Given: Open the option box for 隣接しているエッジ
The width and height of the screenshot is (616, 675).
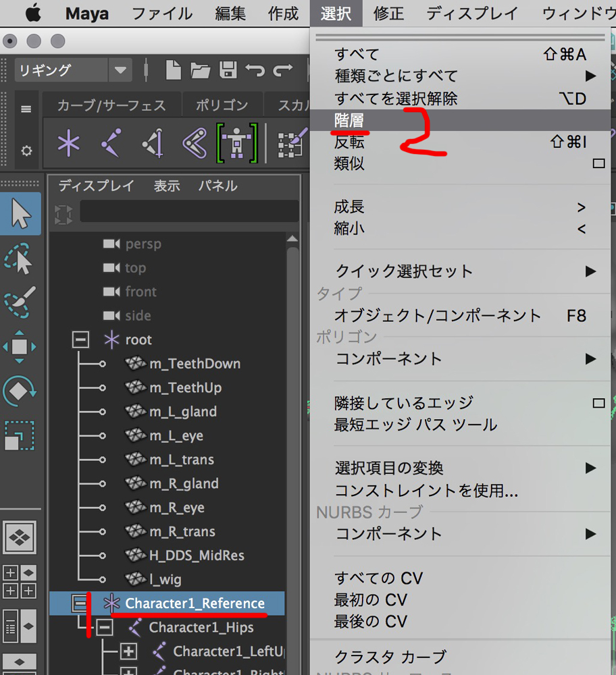Looking at the screenshot, I should click(x=598, y=404).
